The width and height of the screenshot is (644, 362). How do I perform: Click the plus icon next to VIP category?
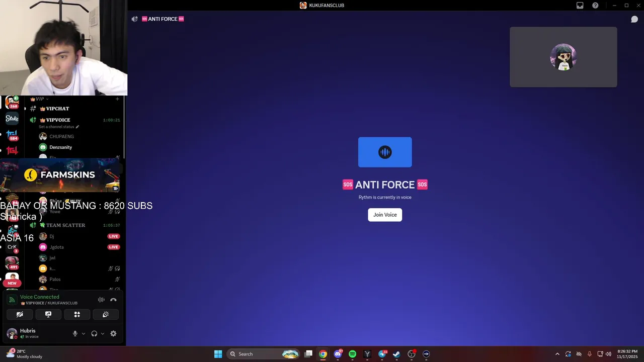pos(117,99)
